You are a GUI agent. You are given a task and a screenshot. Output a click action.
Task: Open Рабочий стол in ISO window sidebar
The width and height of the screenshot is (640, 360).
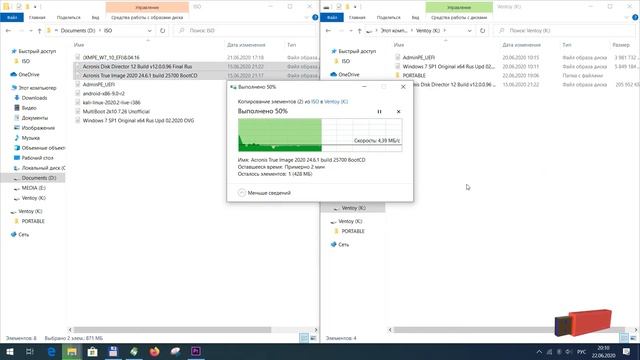38,158
